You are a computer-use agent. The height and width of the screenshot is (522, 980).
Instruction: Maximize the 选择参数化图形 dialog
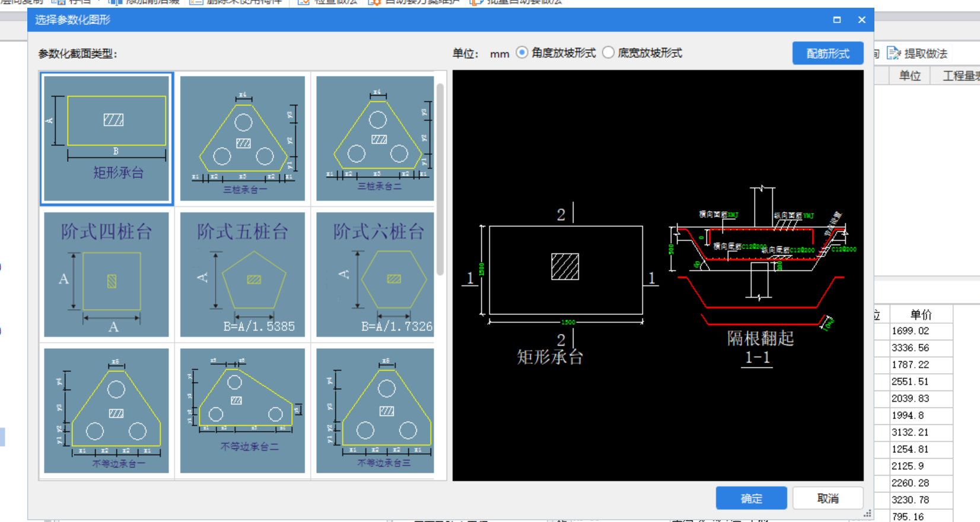837,20
